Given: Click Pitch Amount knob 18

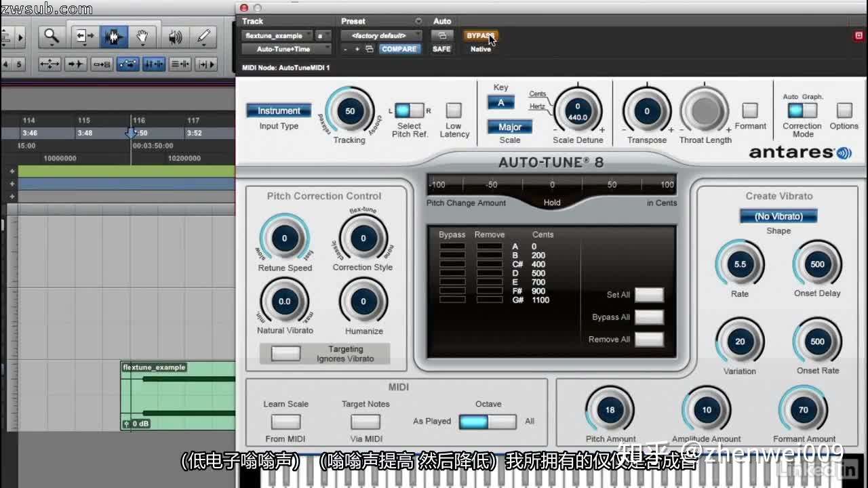Looking at the screenshot, I should [x=610, y=409].
